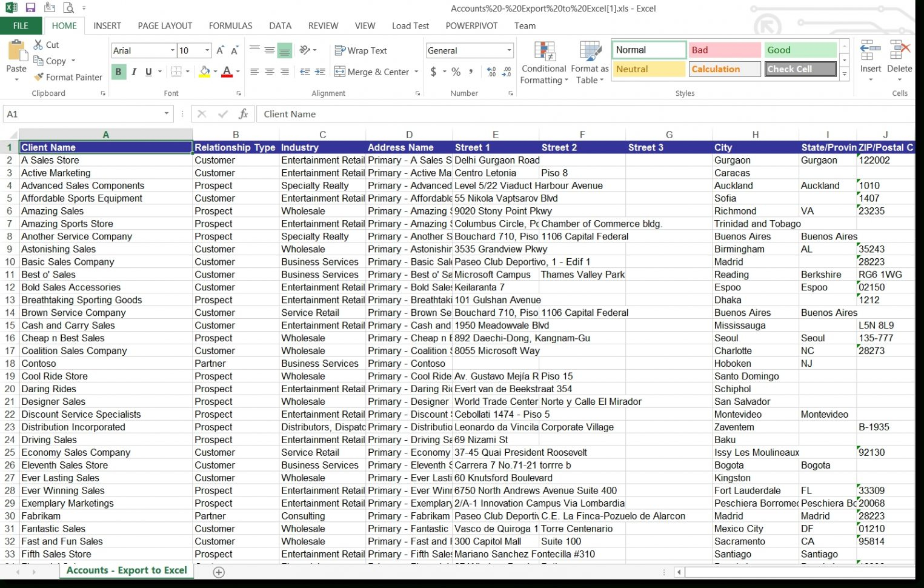Screen dimensions: 924x588
Task: Open the FILE menu
Action: click(21, 25)
